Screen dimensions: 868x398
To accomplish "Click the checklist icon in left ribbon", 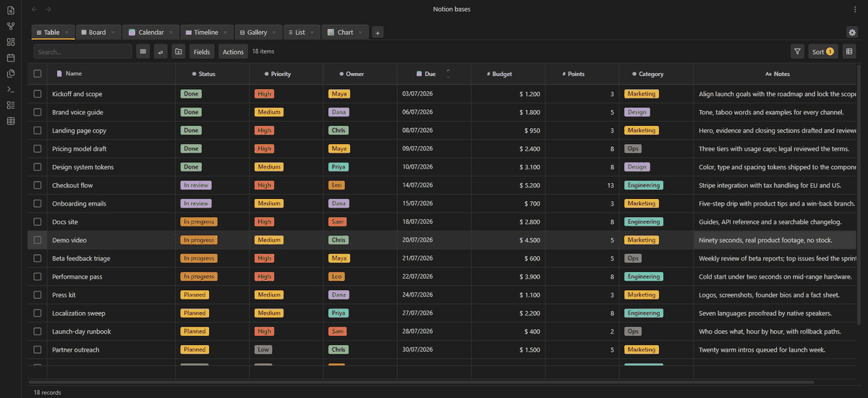I will (x=10, y=106).
